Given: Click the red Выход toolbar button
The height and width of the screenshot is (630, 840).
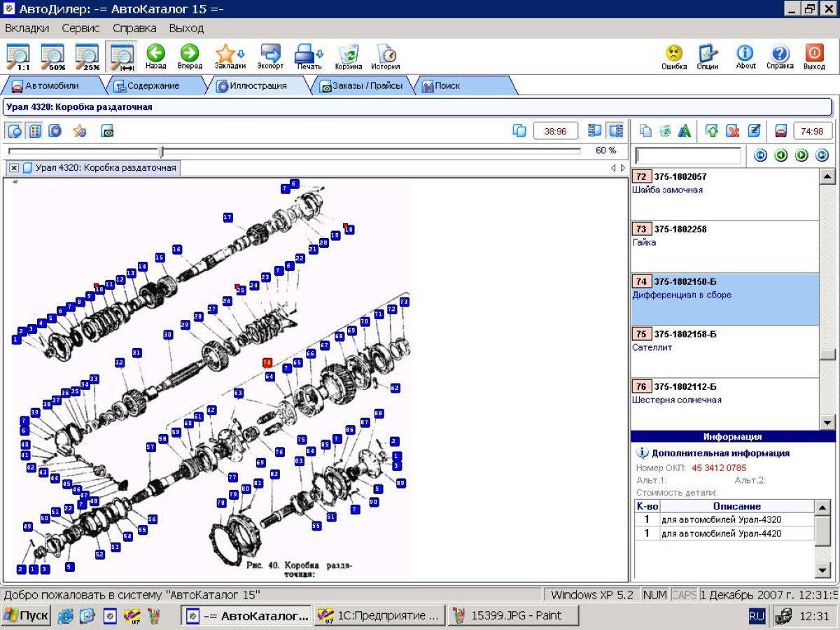Looking at the screenshot, I should (814, 57).
